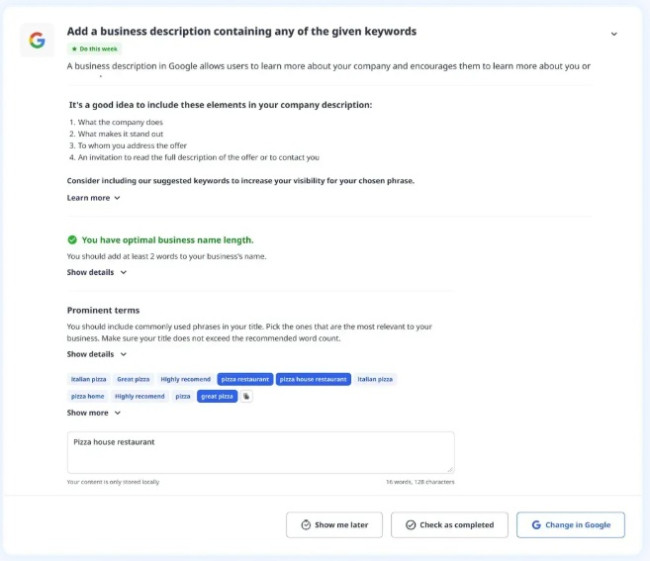Click the "Do this week" badge
Viewport: 650px width, 561px height.
(x=95, y=48)
